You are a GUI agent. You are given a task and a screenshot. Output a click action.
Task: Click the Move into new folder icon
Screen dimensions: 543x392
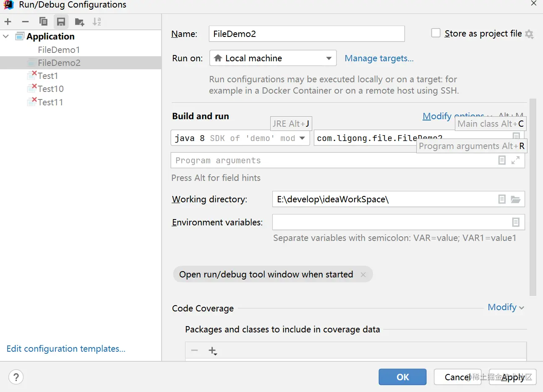[x=79, y=22]
